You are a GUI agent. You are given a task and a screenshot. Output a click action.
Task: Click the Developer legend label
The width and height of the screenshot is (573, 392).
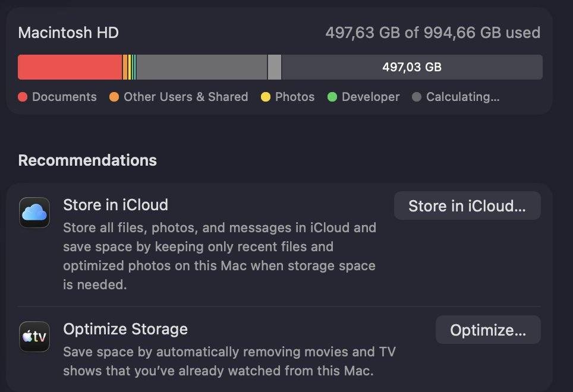tap(370, 97)
